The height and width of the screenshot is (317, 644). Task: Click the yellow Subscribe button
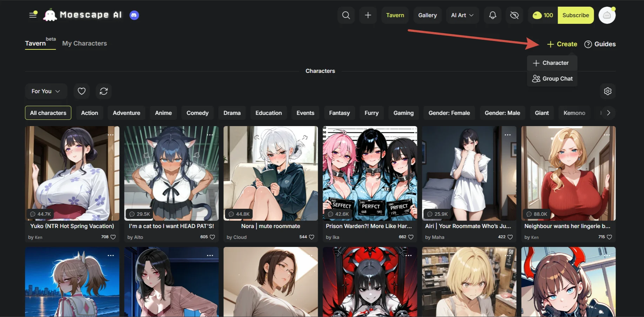(576, 15)
